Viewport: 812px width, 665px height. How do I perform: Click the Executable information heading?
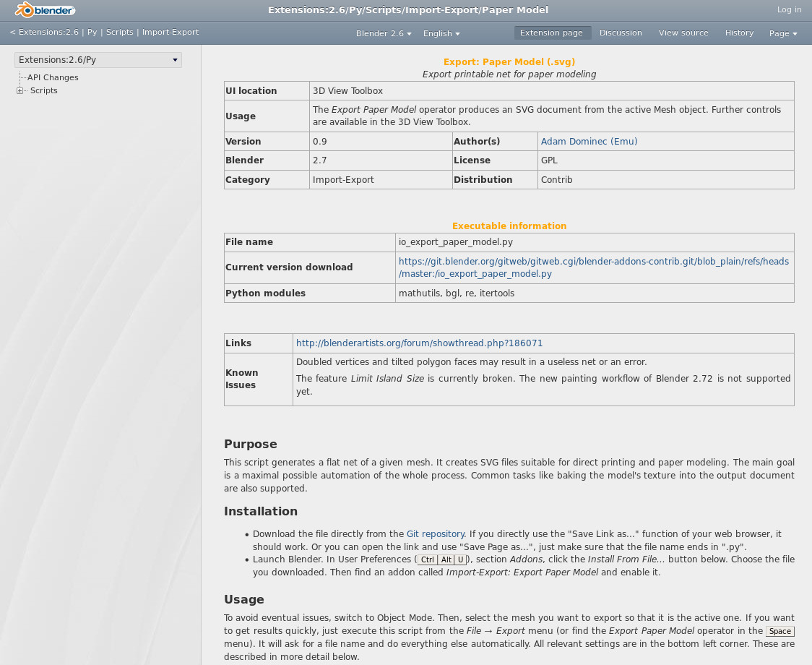click(x=509, y=226)
